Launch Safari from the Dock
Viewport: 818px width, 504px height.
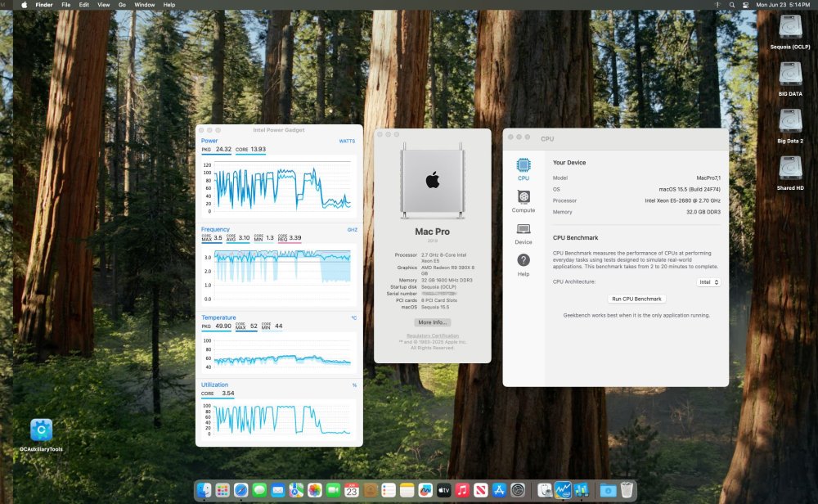[241, 490]
